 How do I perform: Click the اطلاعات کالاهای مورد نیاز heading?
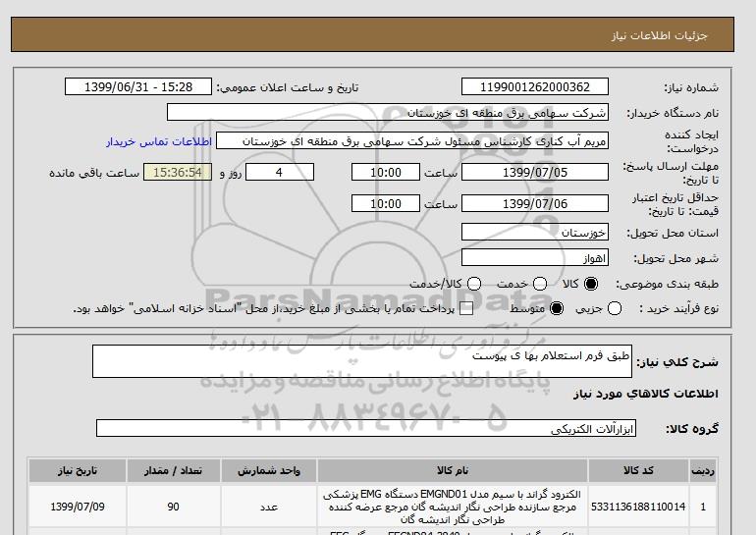(646, 394)
